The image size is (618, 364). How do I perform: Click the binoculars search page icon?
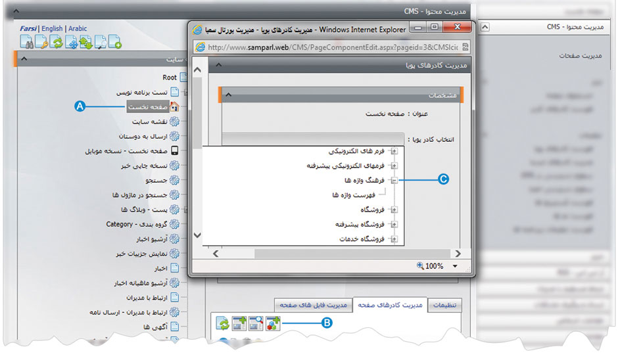(x=27, y=43)
